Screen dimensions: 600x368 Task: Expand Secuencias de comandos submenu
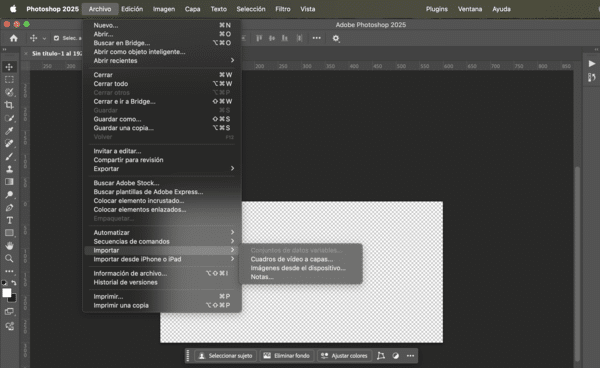pos(163,241)
